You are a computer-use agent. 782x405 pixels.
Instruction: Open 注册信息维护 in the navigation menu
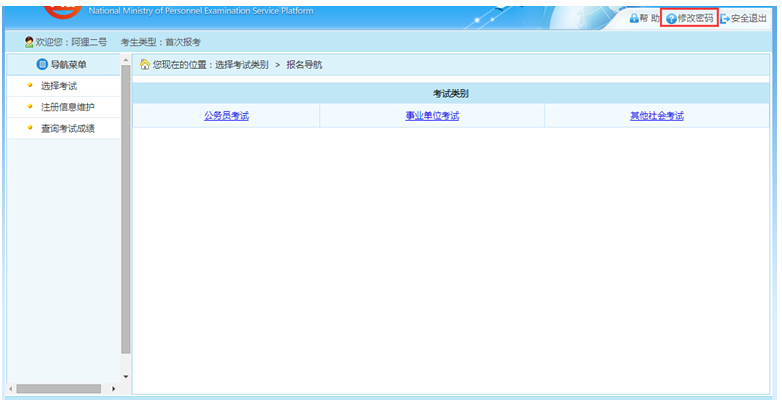68,107
